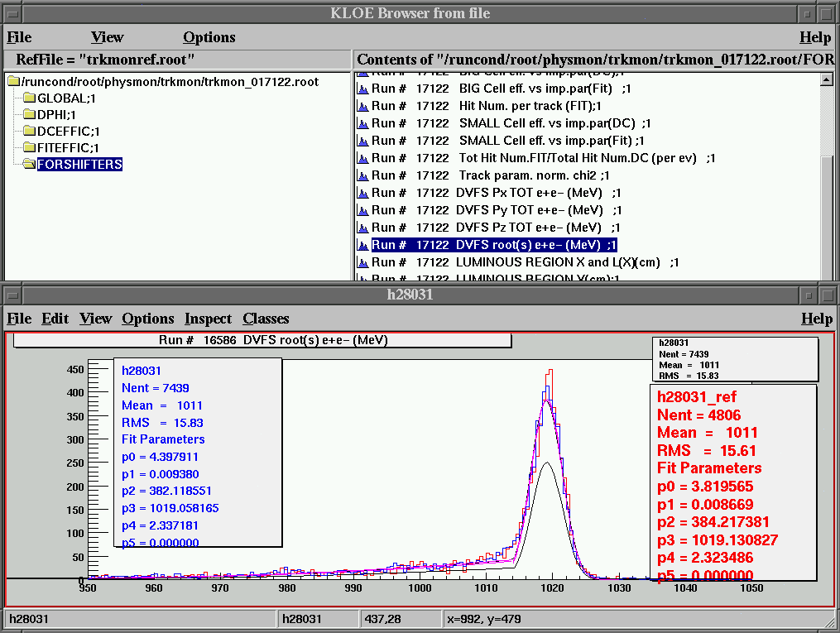Select the /runcond/root/physmon/trkmon root file path
Screen dimensions: 840x633
pos(170,81)
